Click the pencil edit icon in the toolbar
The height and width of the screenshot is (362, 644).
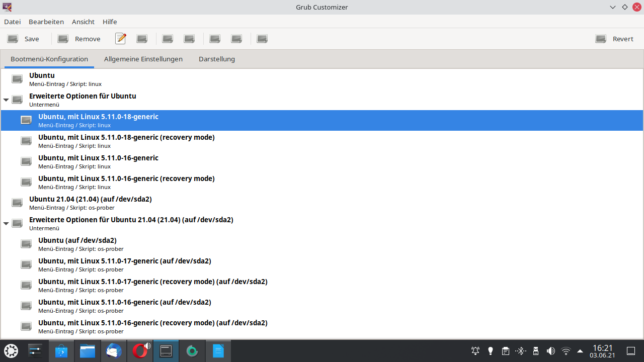(x=121, y=39)
